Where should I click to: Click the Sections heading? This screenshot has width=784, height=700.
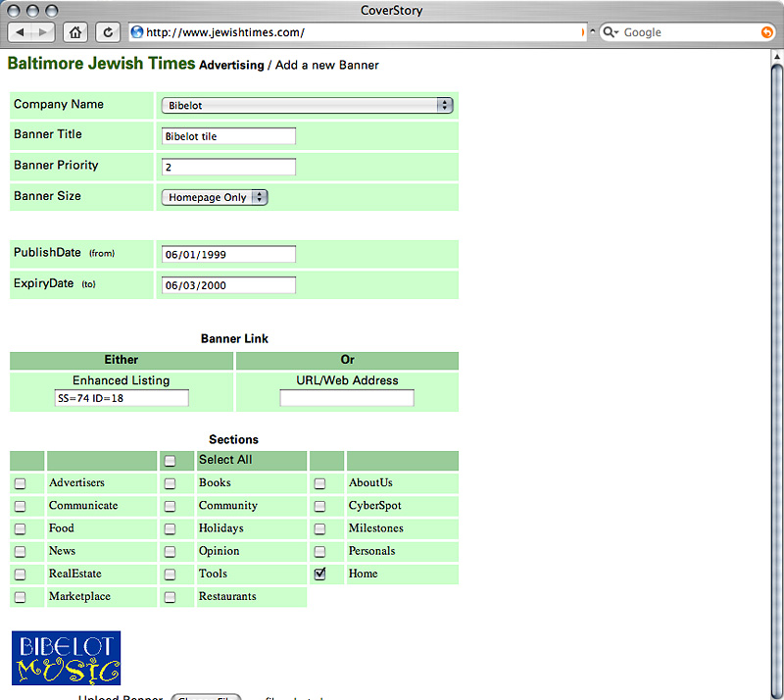pyautogui.click(x=233, y=439)
